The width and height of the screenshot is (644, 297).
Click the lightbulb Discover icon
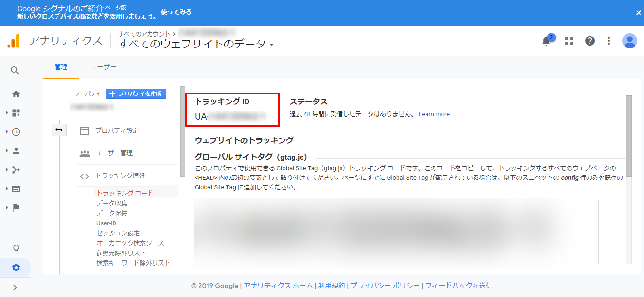click(16, 248)
